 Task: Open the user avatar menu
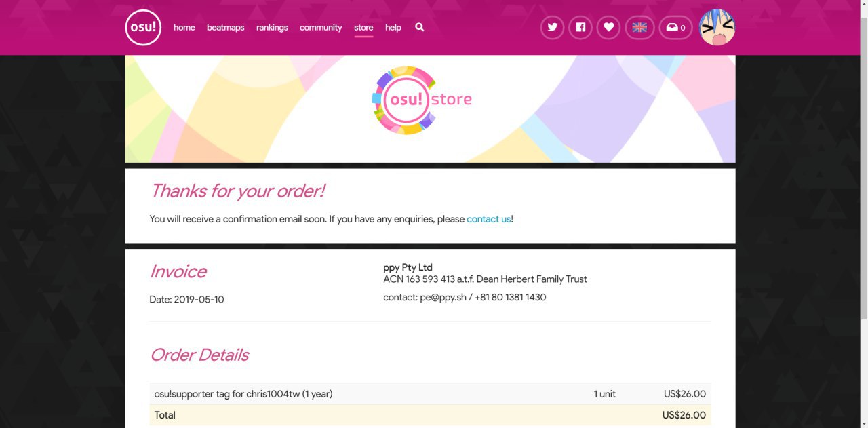click(x=717, y=28)
